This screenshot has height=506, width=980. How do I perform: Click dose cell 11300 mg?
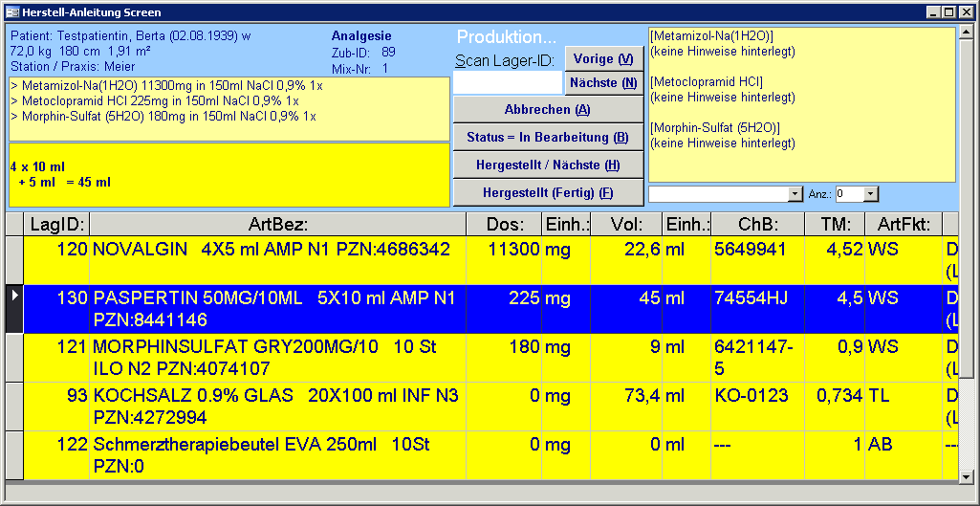tap(505, 260)
